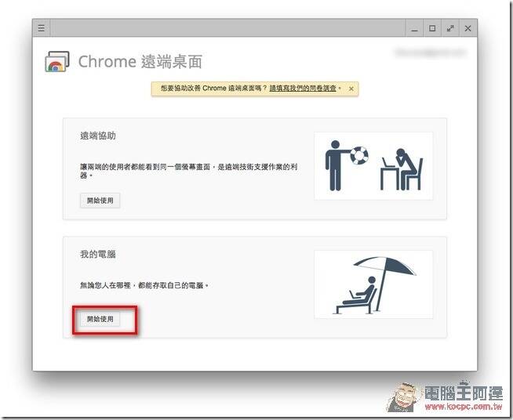This screenshot has width=513, height=420.
Task: Toggle fullscreen with the diagonal arrows icon
Action: 450,28
